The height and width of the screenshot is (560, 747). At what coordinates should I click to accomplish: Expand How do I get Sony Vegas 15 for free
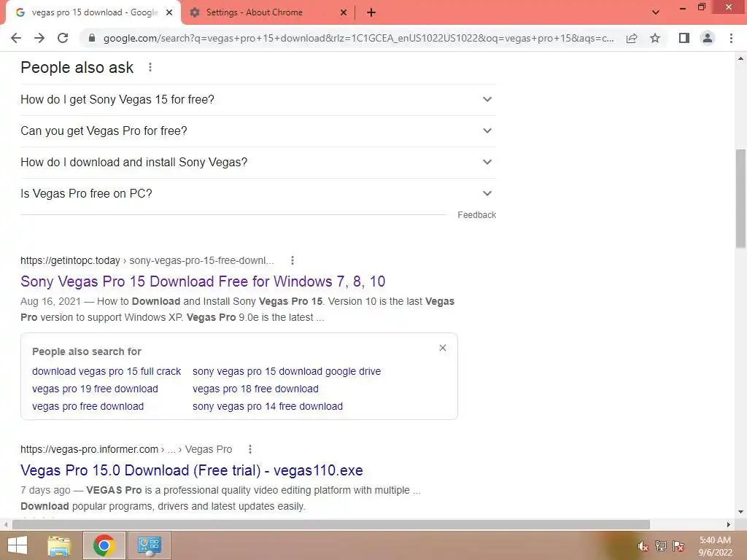[x=258, y=99]
